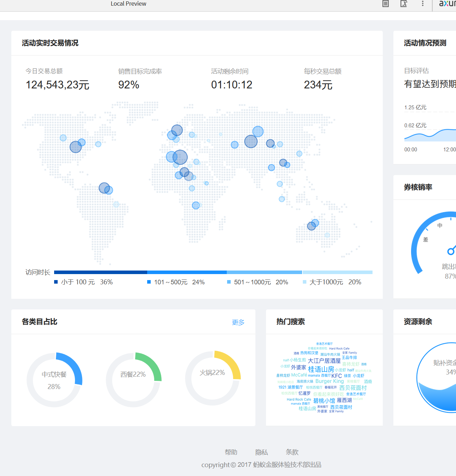
Task: Click the 中 label on the gauge
Action: pos(440,225)
